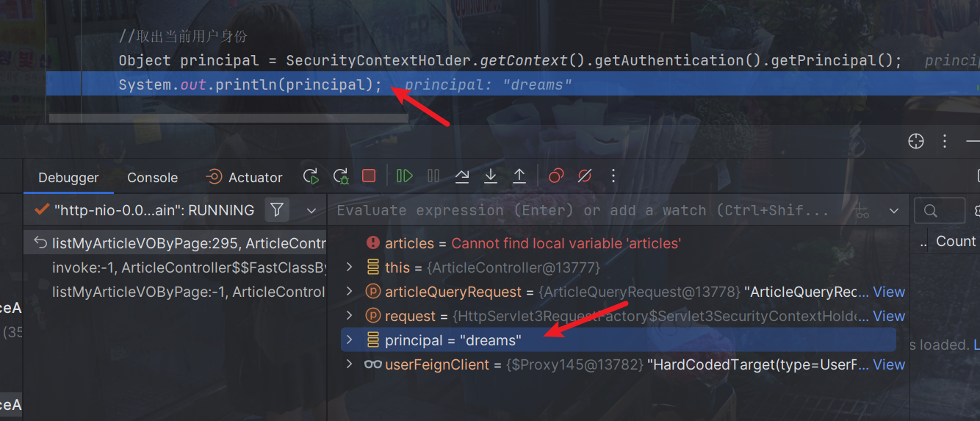
Task: Click the View link for request variable
Action: pos(888,316)
